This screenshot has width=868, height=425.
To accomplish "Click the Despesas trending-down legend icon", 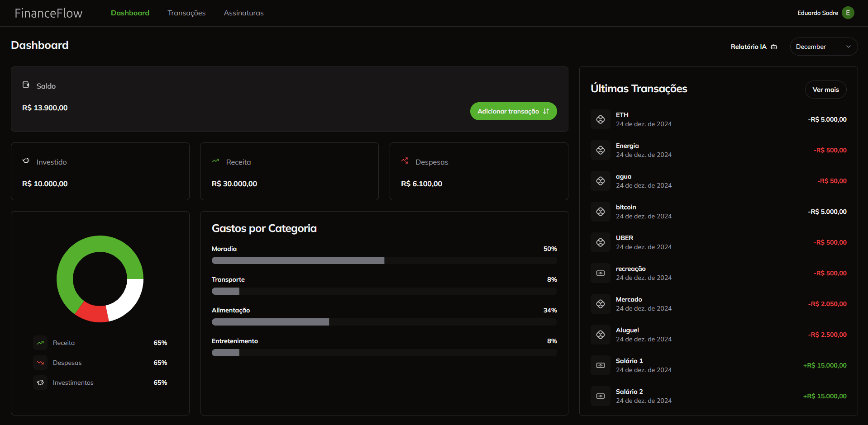I will [x=40, y=363].
